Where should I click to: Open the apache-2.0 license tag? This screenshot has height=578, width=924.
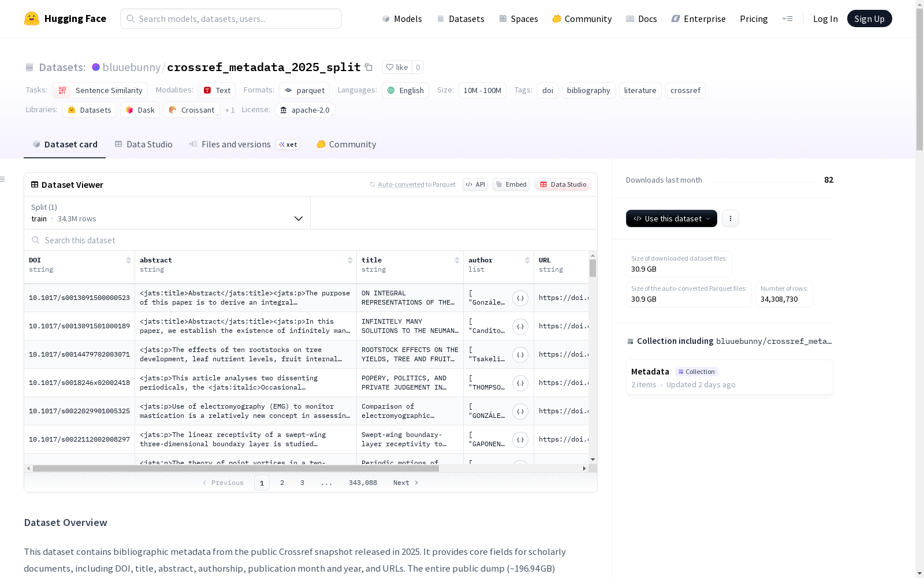[305, 110]
